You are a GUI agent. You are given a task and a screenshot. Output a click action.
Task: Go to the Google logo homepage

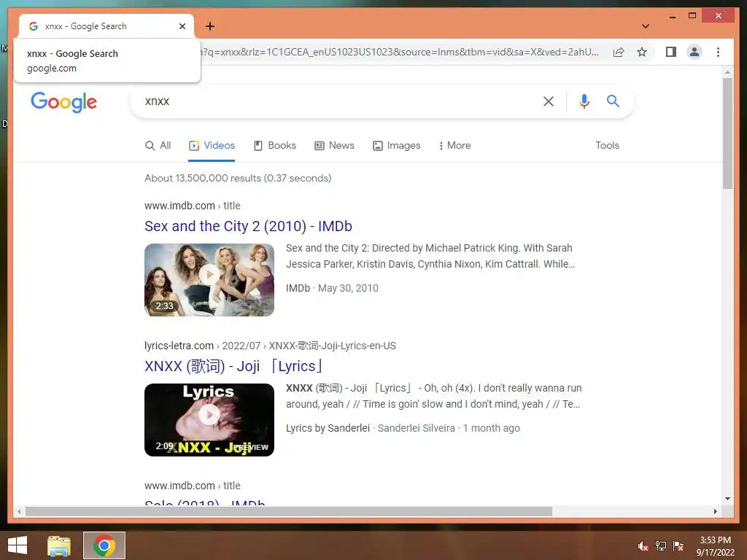pyautogui.click(x=64, y=102)
